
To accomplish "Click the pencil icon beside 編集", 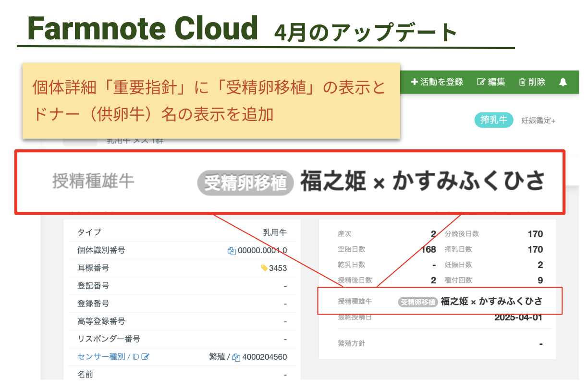I will (480, 82).
